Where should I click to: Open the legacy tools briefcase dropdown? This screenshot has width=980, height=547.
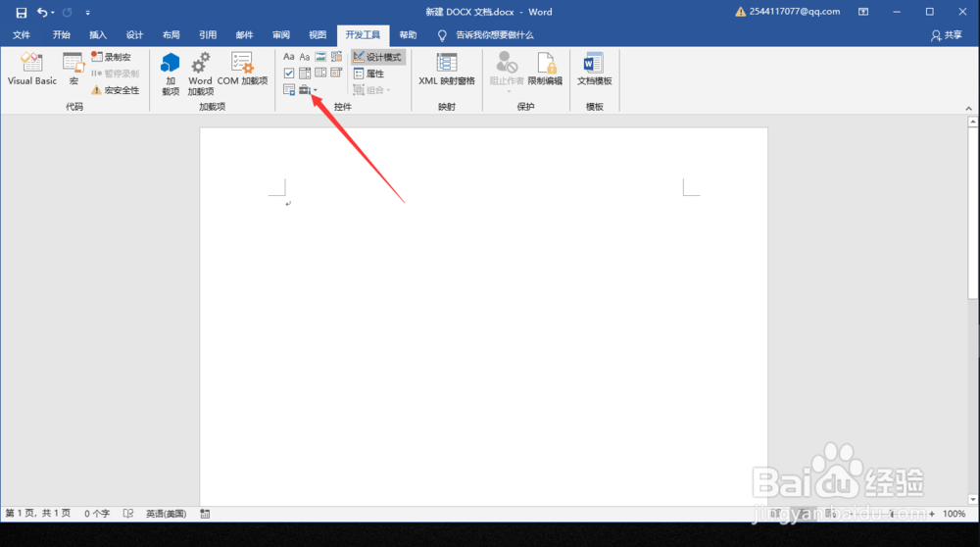click(x=308, y=90)
